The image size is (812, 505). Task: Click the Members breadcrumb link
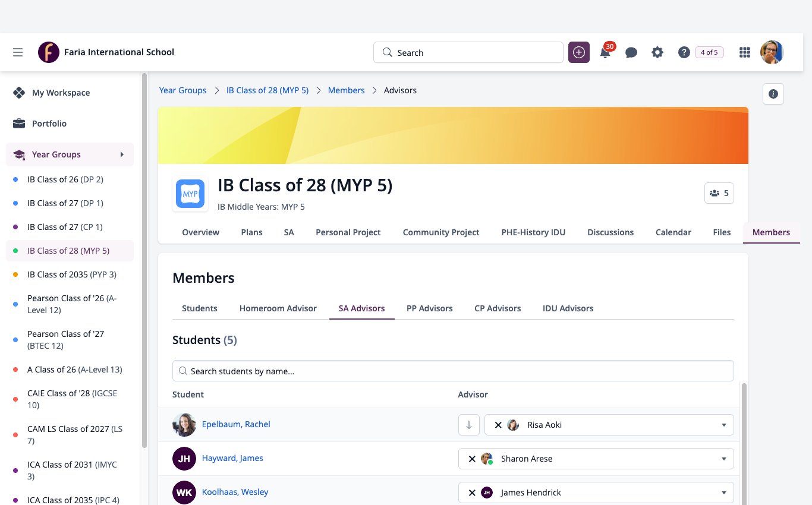pyautogui.click(x=346, y=90)
